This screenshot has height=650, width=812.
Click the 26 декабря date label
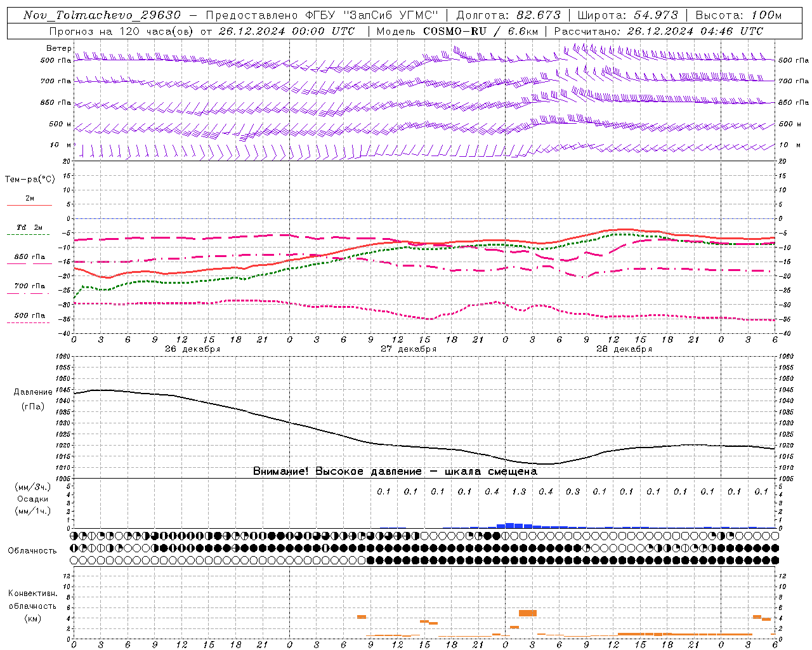tap(192, 349)
